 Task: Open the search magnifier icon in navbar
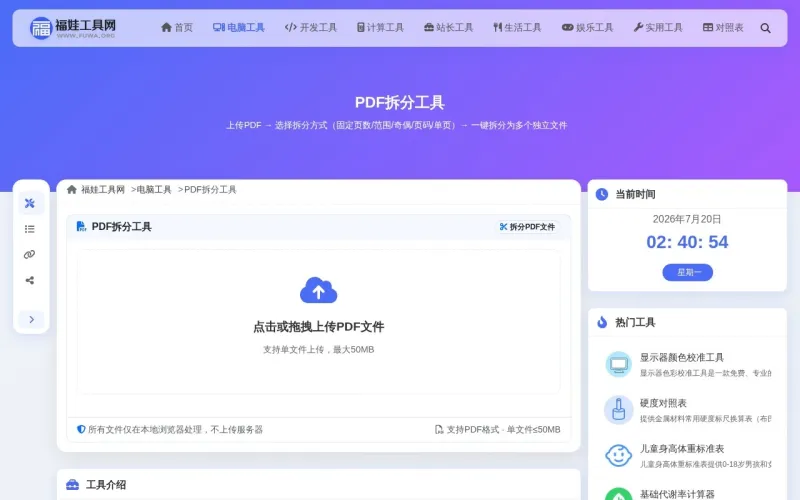pos(765,28)
